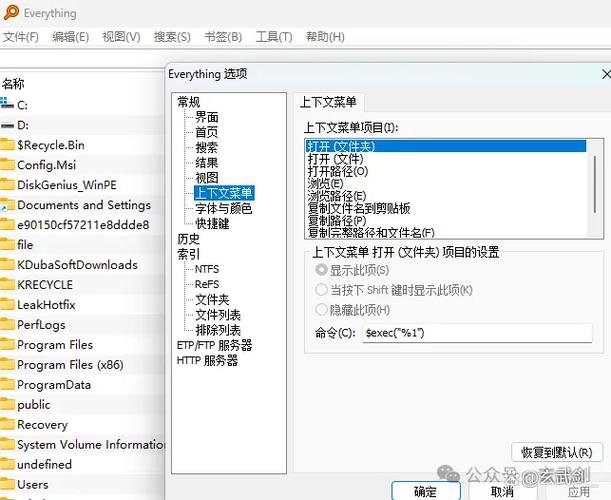The image size is (611, 500).
Task: Select the Config.Msi folder icon
Action: point(7,165)
